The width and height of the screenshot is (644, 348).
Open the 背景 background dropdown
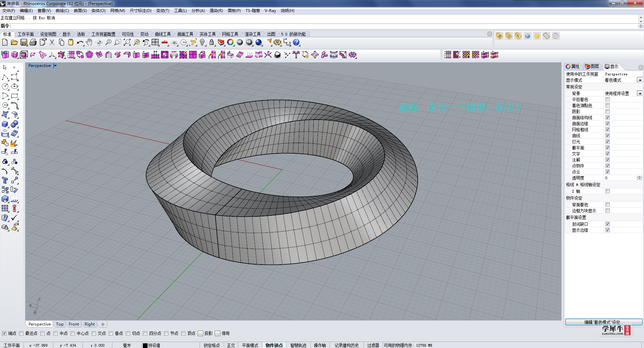point(640,93)
